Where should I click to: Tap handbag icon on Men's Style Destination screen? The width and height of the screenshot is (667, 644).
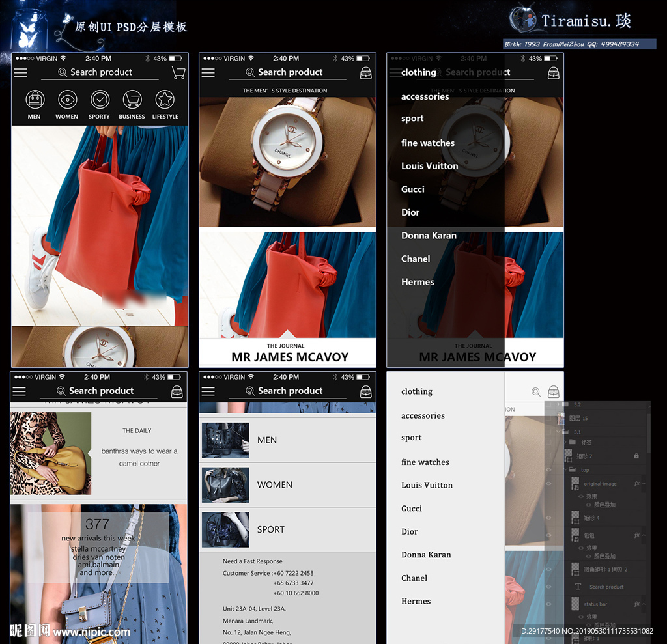[366, 73]
